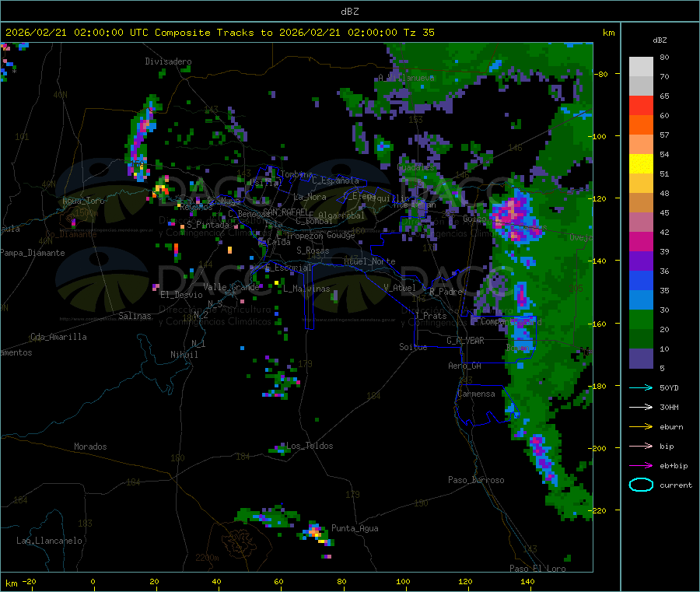Select the bright green swatch in the dBZ scale
This screenshot has height=592, width=700.
tap(641, 319)
